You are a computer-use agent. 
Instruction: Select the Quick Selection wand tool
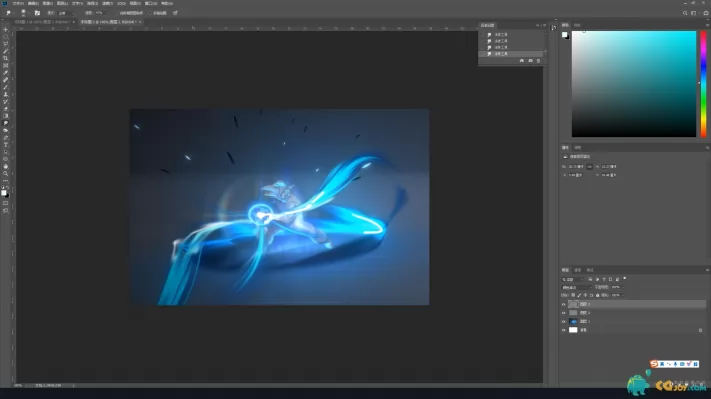click(5, 51)
